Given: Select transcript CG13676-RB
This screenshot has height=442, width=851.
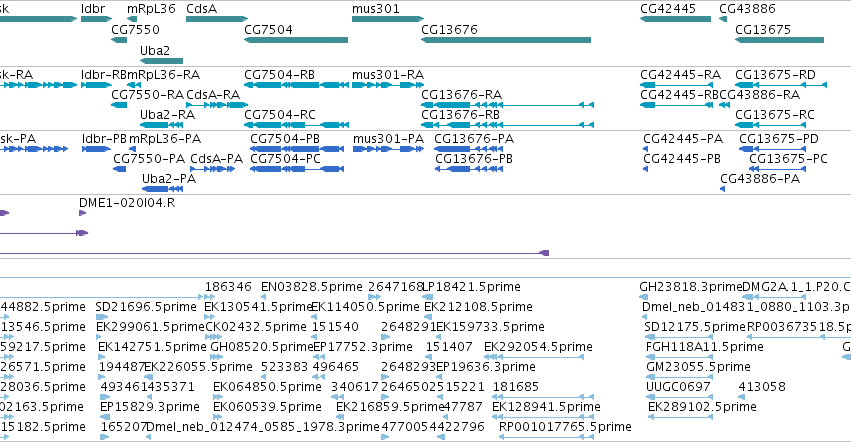Looking at the screenshot, I should (507, 125).
